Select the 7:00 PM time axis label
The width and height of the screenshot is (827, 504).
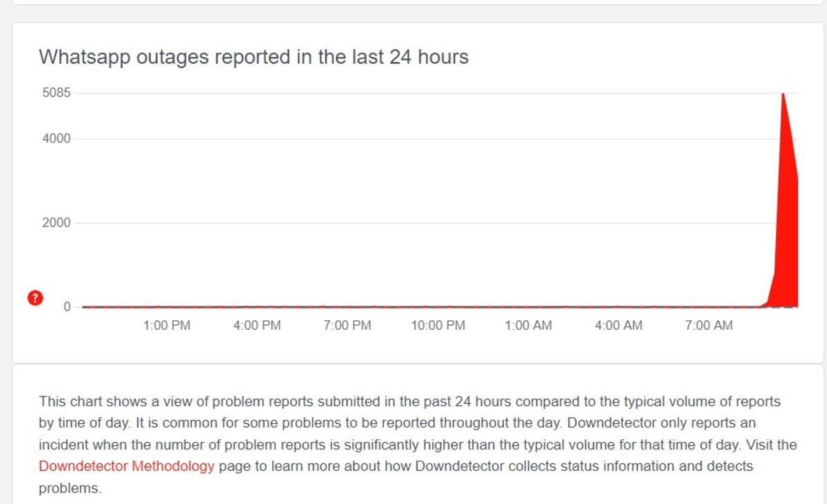click(347, 326)
